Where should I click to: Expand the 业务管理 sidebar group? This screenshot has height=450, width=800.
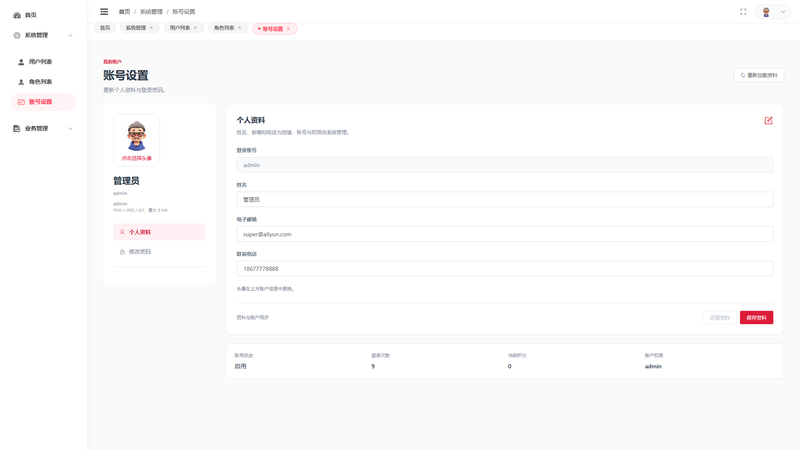click(43, 129)
